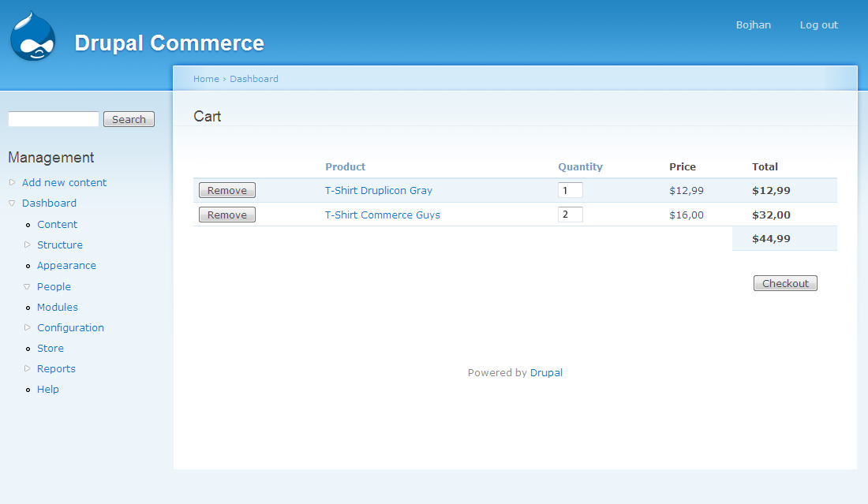The width and height of the screenshot is (868, 504).
Task: Navigate Home via the breadcrumb
Action: 206,78
